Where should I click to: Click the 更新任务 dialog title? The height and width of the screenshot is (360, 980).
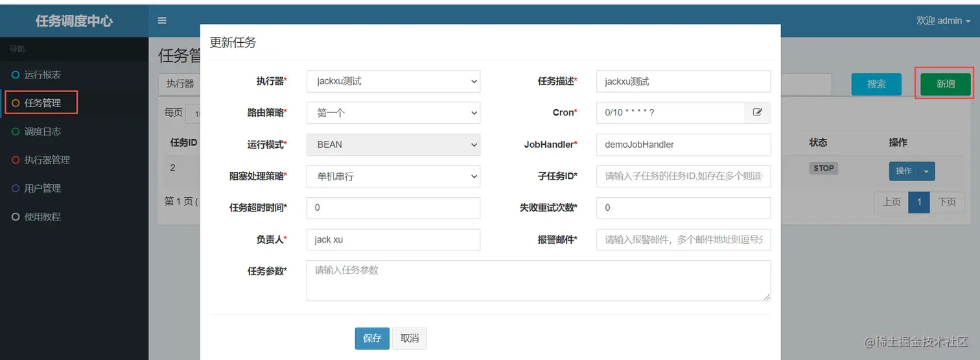point(233,43)
